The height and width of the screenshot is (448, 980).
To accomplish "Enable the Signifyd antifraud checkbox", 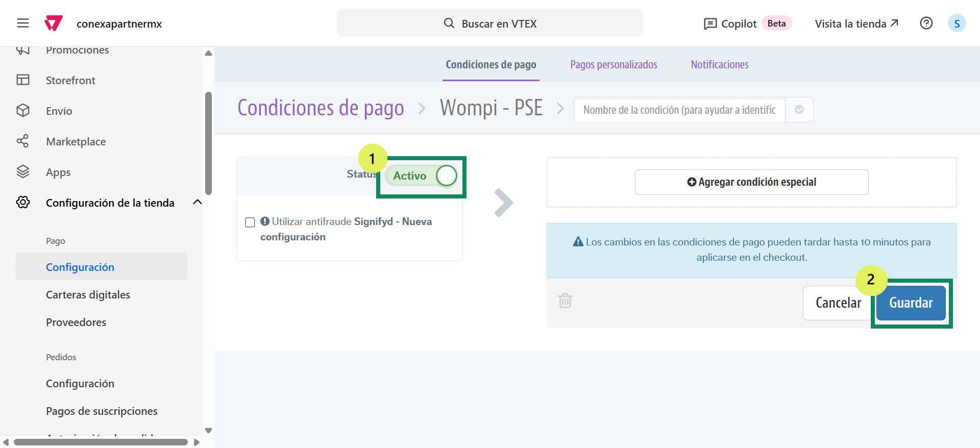I will coord(250,222).
